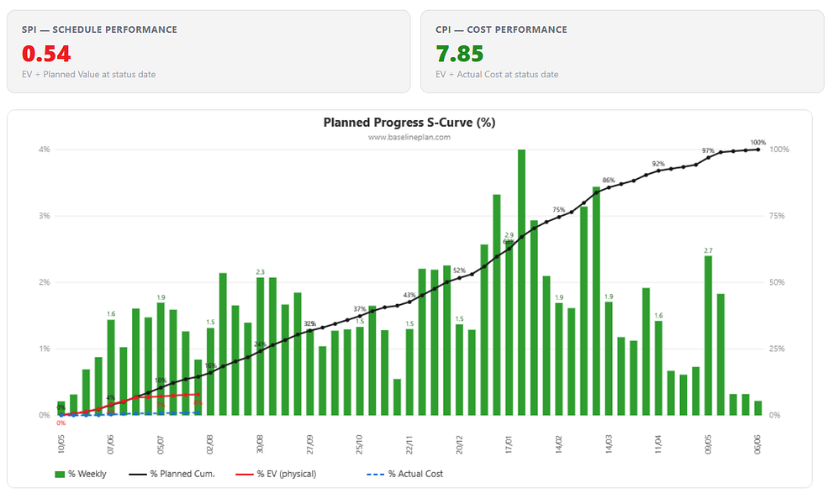Click the 75% tick on the right axis
Image resolution: width=839 pixels, height=504 pixels.
click(777, 216)
